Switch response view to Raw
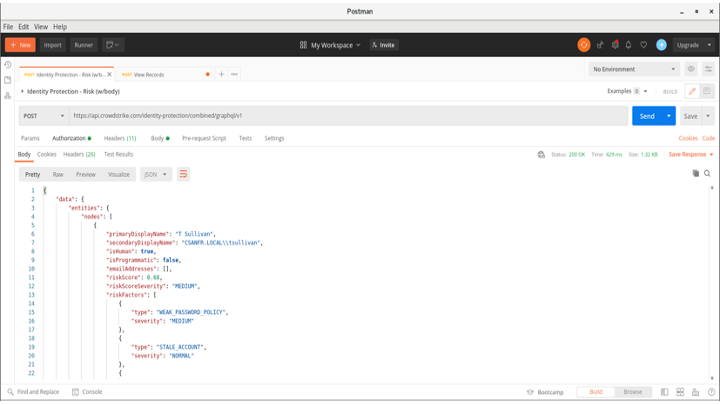This screenshot has height=405, width=720. coord(58,174)
